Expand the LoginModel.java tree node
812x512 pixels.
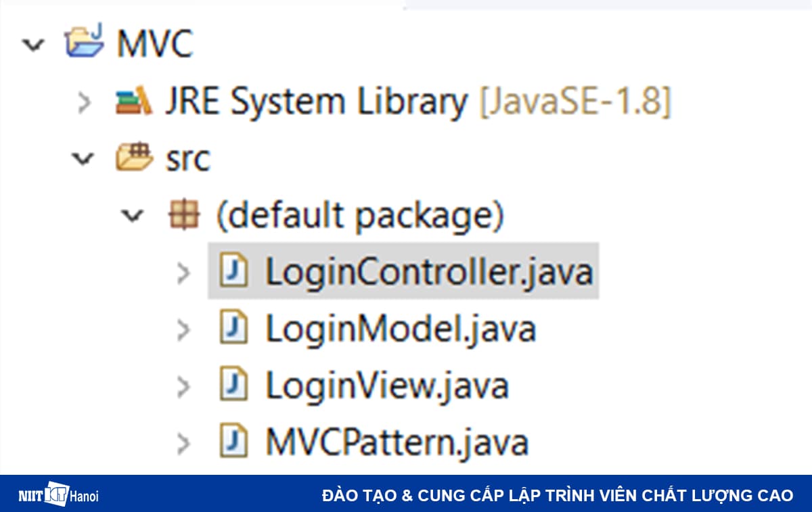tap(183, 328)
